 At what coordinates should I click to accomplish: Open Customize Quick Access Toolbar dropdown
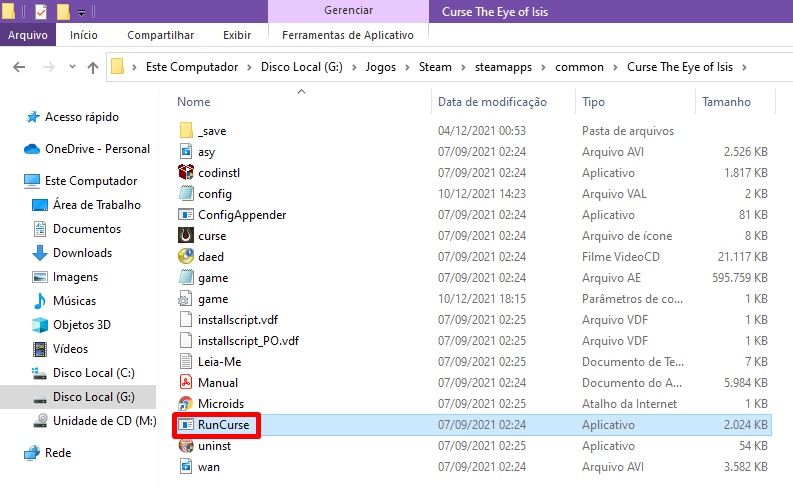point(81,13)
